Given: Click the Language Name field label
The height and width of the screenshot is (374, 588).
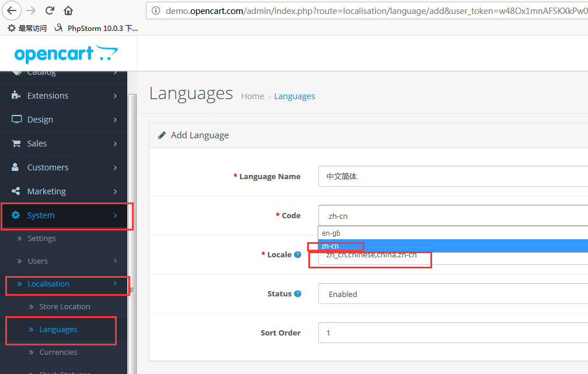Looking at the screenshot, I should click(270, 177).
